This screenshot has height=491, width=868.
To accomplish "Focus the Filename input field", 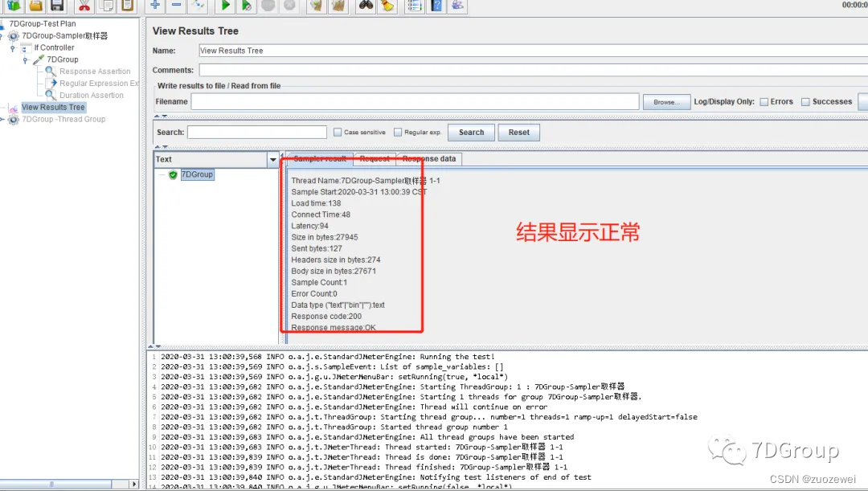I will click(x=416, y=102).
